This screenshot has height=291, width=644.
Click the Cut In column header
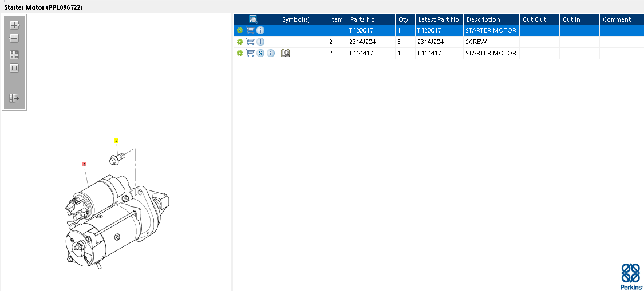click(x=579, y=19)
